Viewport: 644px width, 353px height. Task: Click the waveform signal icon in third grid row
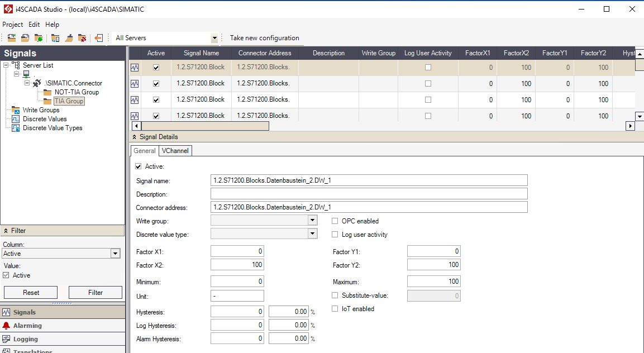(x=135, y=99)
